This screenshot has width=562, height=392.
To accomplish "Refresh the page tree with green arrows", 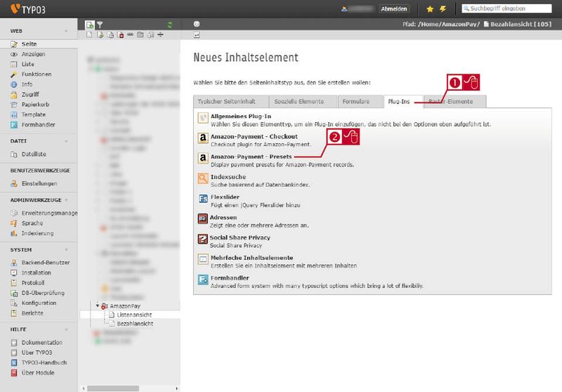I will pos(170,25).
